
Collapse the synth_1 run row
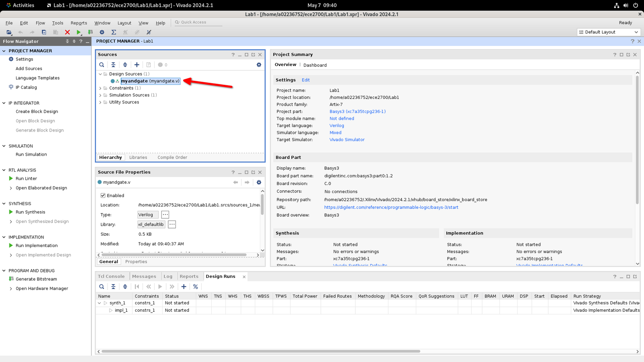tap(99, 303)
